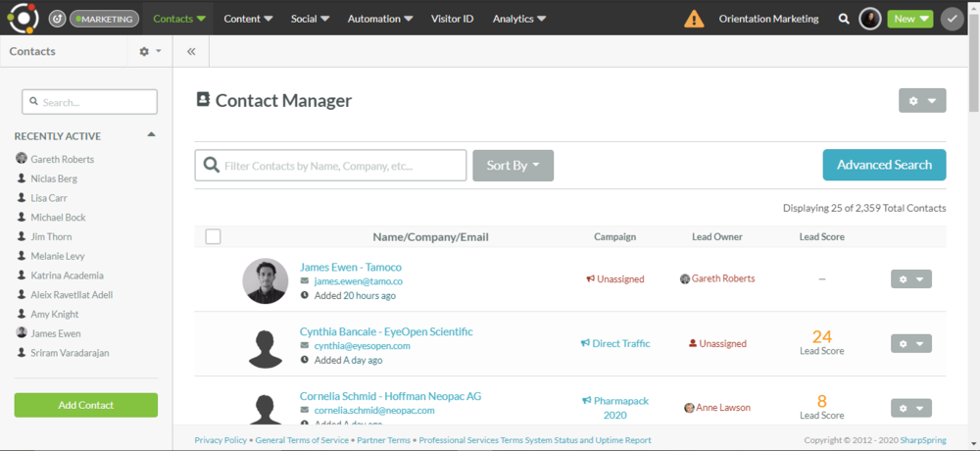
Task: Collapse sidebar with double chevron icon
Action: pyautogui.click(x=191, y=51)
